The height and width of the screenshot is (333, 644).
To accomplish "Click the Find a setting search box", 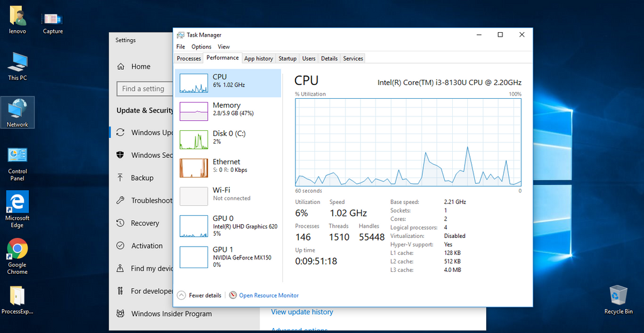I will click(145, 88).
